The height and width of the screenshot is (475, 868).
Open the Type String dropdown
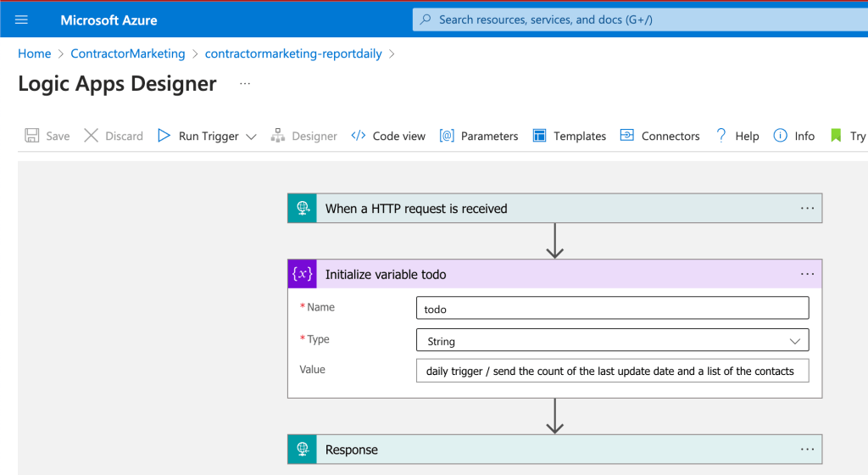click(612, 340)
